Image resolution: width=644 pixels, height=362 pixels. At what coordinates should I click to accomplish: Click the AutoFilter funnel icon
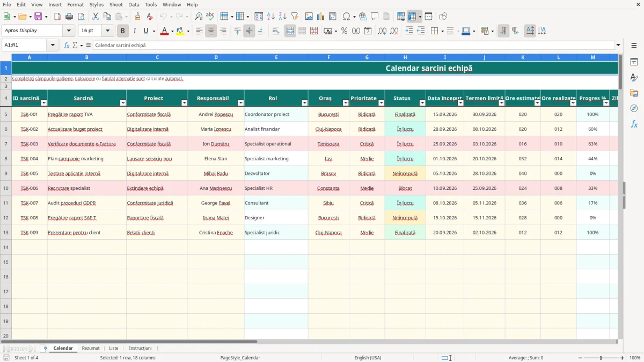click(294, 17)
